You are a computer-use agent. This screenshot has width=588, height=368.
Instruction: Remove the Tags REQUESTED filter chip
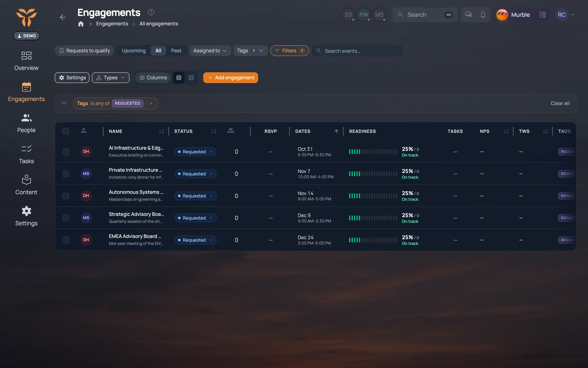point(151,103)
